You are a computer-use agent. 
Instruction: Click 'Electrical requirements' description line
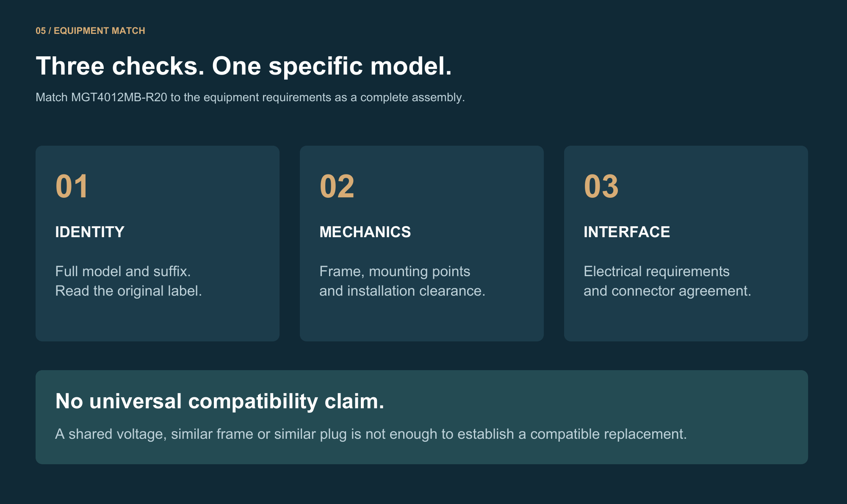coord(657,271)
